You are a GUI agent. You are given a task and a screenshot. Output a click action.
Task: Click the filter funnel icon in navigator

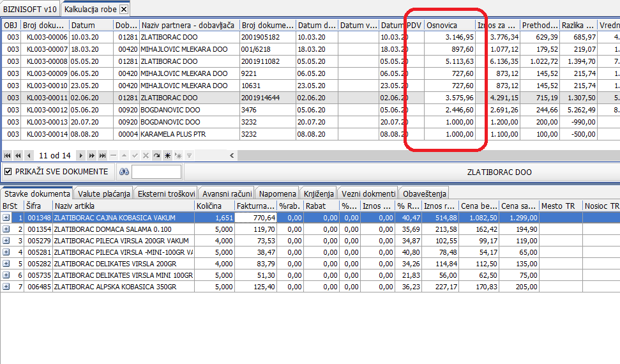pyautogui.click(x=190, y=155)
